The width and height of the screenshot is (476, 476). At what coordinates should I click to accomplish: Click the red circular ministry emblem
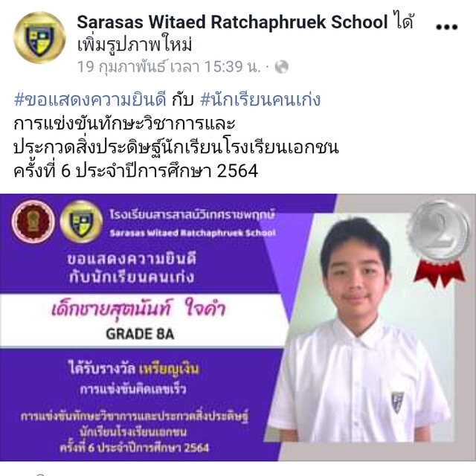pyautogui.click(x=33, y=222)
